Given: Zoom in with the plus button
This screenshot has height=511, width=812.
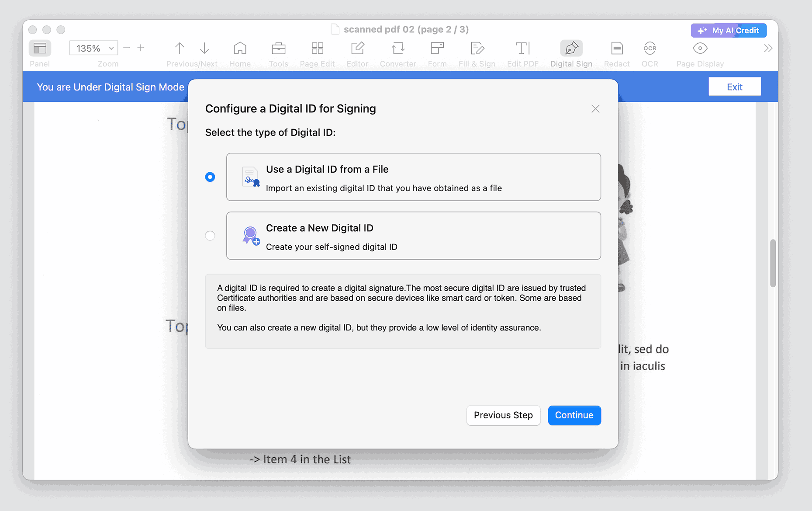Looking at the screenshot, I should pyautogui.click(x=141, y=48).
